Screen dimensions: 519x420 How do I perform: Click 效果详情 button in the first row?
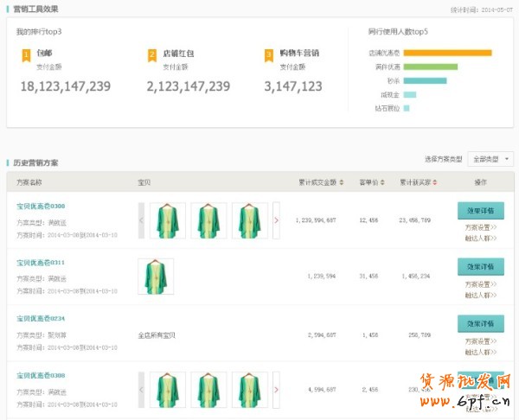480,210
